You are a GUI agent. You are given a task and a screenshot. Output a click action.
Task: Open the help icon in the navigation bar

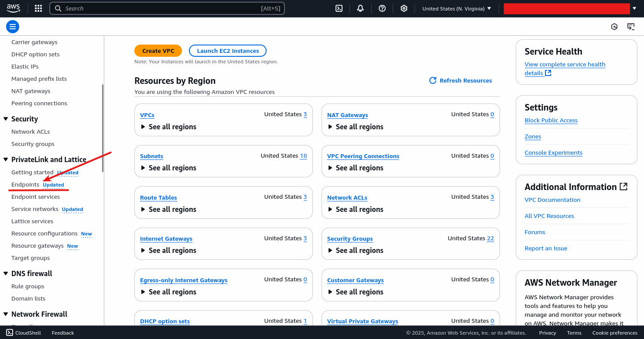(x=382, y=8)
